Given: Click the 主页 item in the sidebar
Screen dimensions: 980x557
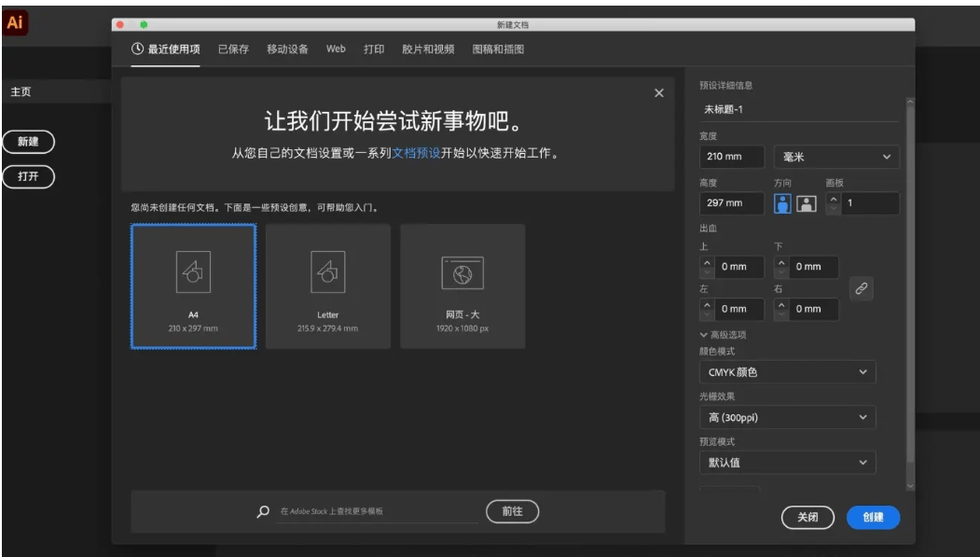Looking at the screenshot, I should point(21,91).
